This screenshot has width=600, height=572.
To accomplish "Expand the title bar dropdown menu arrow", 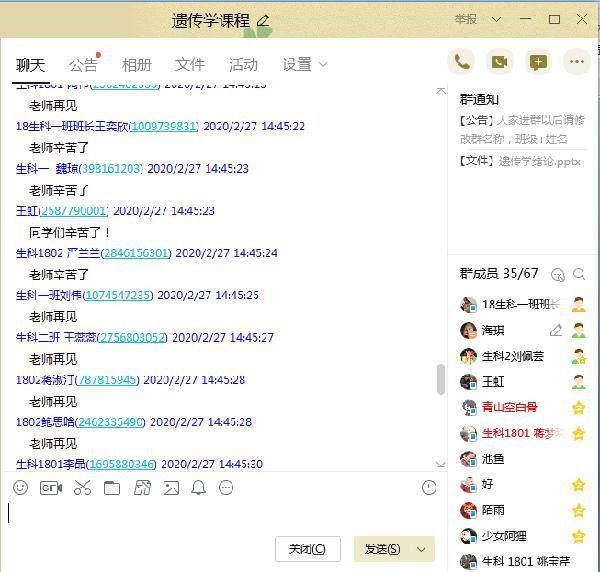I will (x=495, y=20).
